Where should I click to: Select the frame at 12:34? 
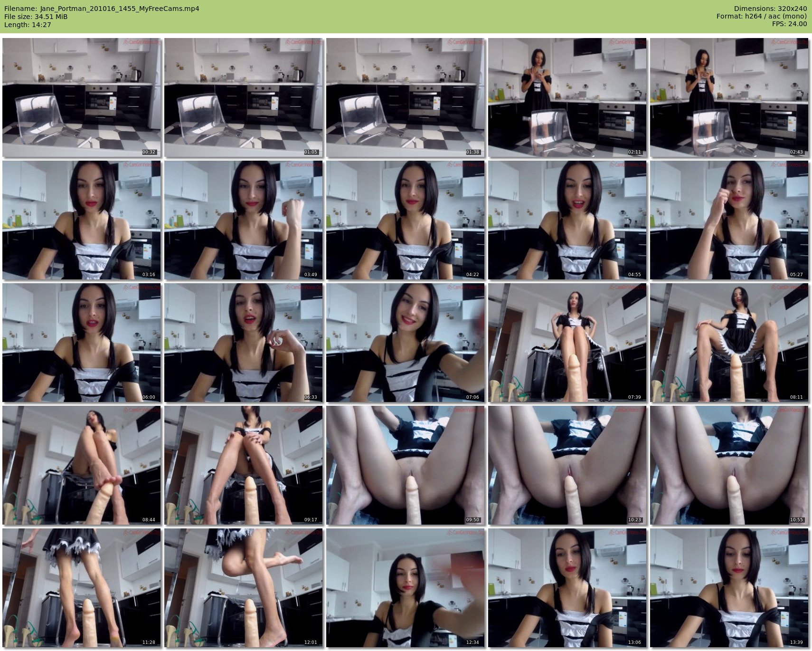405,588
